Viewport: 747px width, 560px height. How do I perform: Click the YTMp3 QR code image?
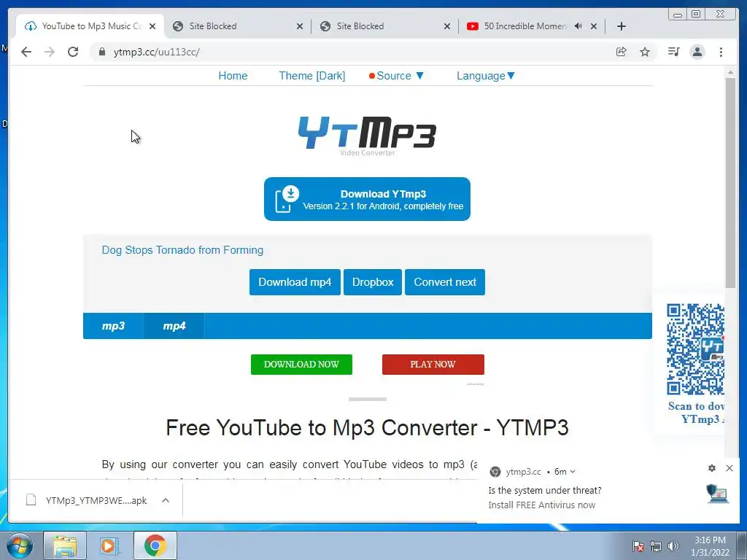[x=695, y=349]
